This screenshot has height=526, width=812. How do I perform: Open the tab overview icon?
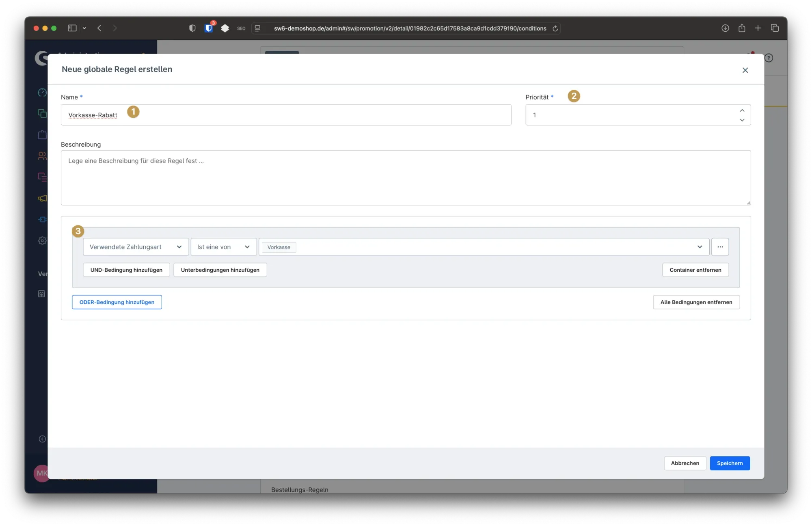pyautogui.click(x=775, y=28)
